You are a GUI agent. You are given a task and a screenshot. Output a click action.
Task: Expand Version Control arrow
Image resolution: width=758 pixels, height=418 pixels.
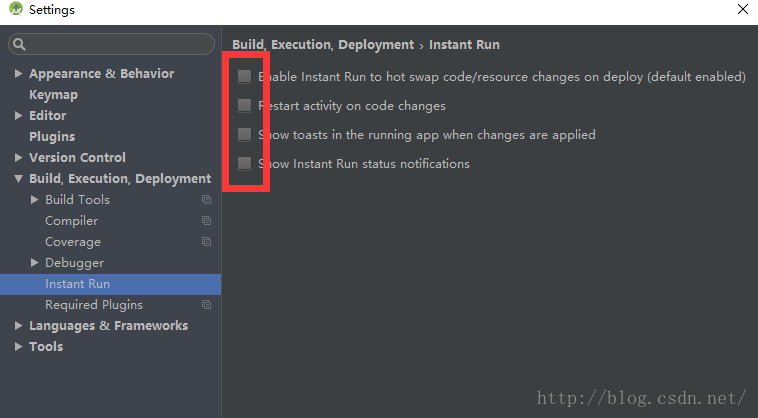(x=18, y=158)
